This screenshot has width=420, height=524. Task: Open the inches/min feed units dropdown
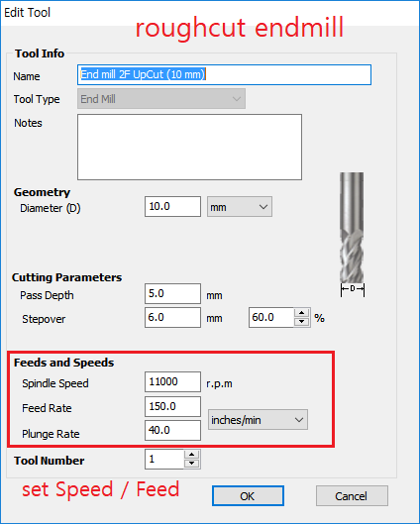point(258,420)
